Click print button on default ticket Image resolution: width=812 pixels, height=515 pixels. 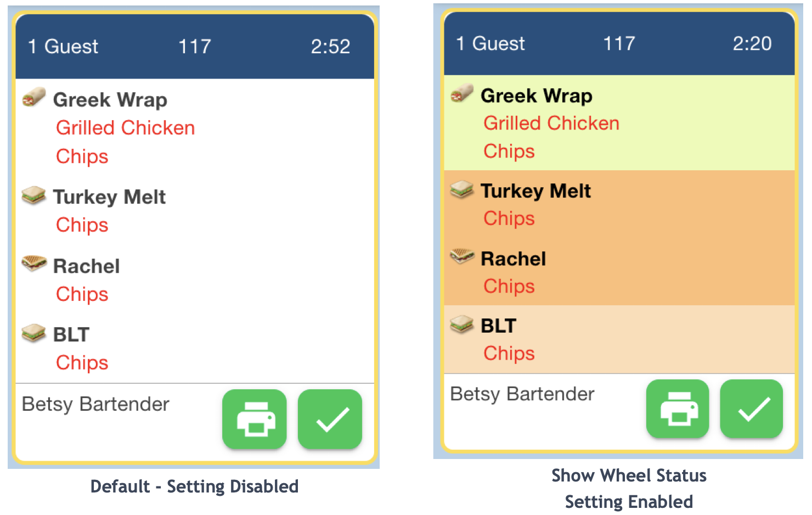255,419
